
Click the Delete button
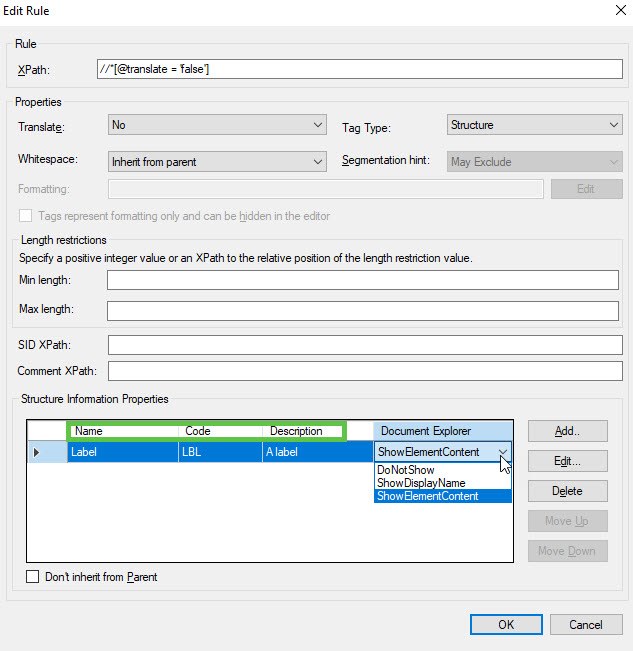pos(567,491)
